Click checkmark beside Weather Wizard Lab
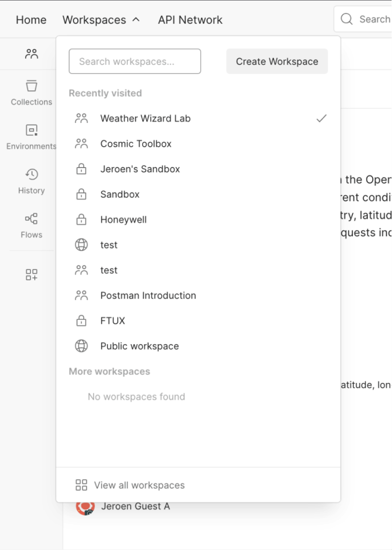This screenshot has width=392, height=550. (x=321, y=119)
